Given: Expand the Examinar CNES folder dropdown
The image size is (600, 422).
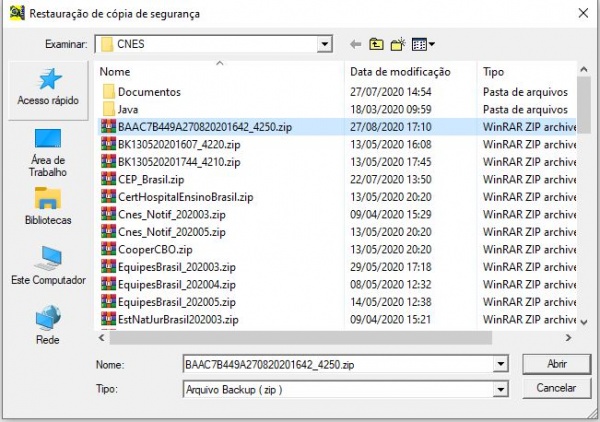Looking at the screenshot, I should [x=324, y=44].
